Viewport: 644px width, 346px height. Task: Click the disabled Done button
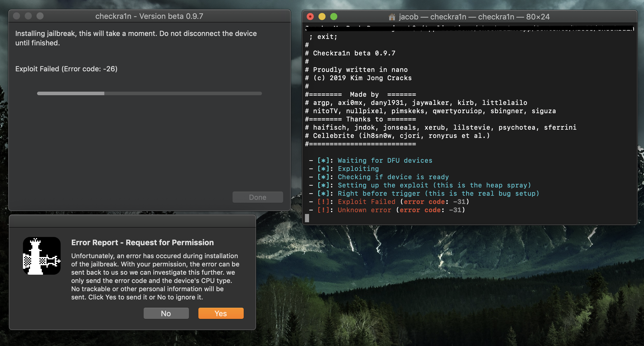[x=258, y=197]
